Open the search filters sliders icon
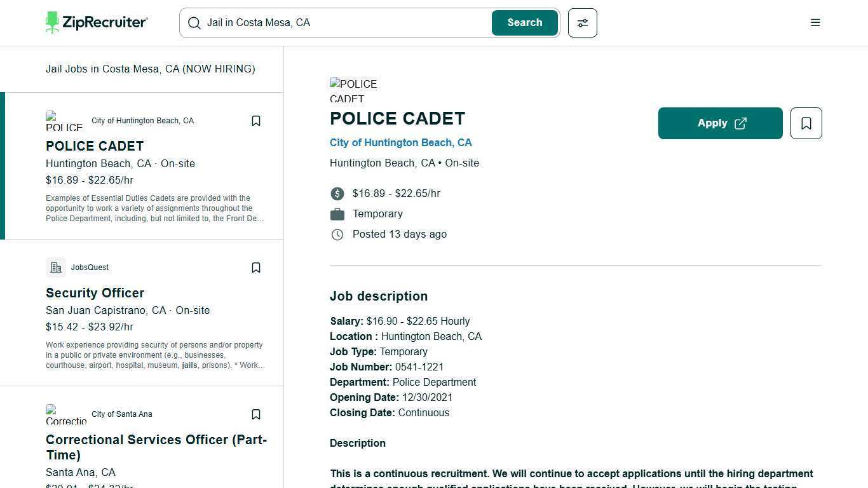Image resolution: width=868 pixels, height=488 pixels. pos(582,23)
